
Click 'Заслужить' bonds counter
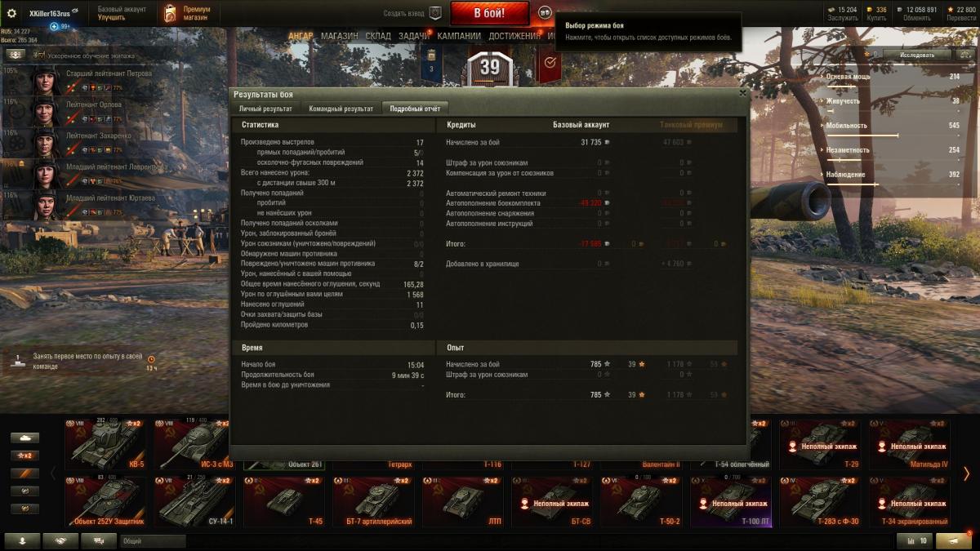pos(843,17)
